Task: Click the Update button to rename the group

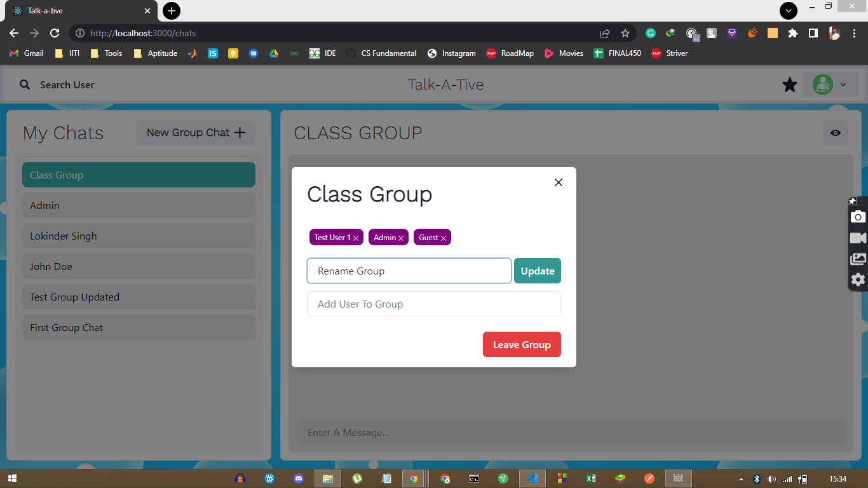Action: pos(537,271)
